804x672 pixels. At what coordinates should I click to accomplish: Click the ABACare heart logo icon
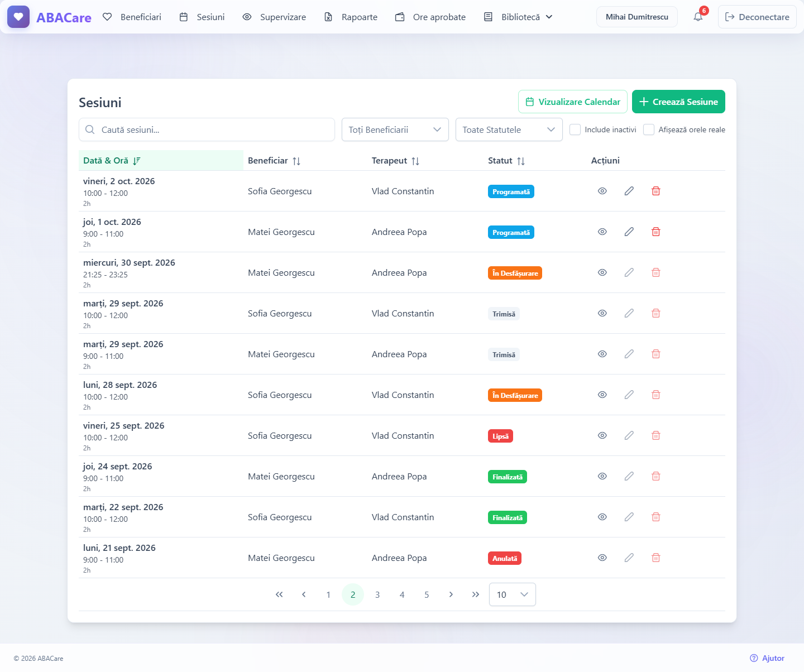[x=18, y=17]
